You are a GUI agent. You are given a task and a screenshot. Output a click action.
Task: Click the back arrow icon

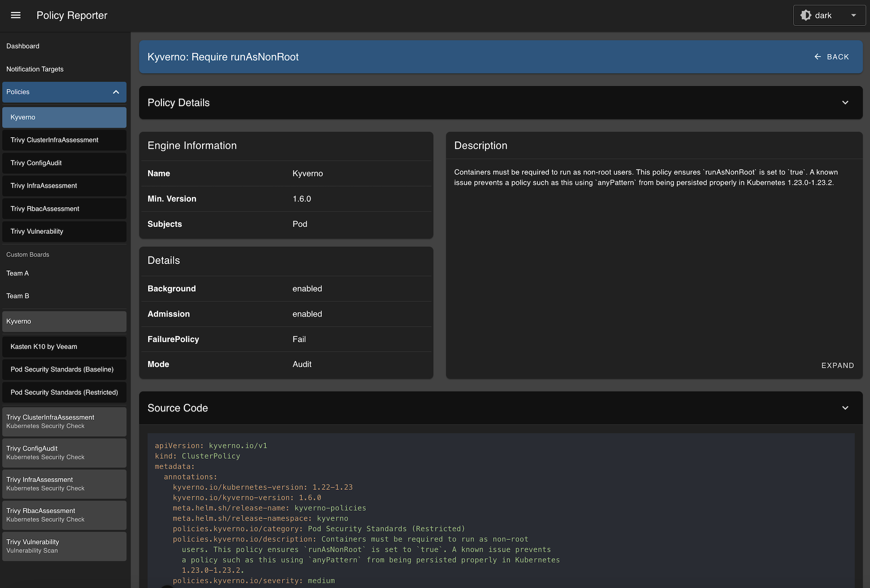click(817, 57)
